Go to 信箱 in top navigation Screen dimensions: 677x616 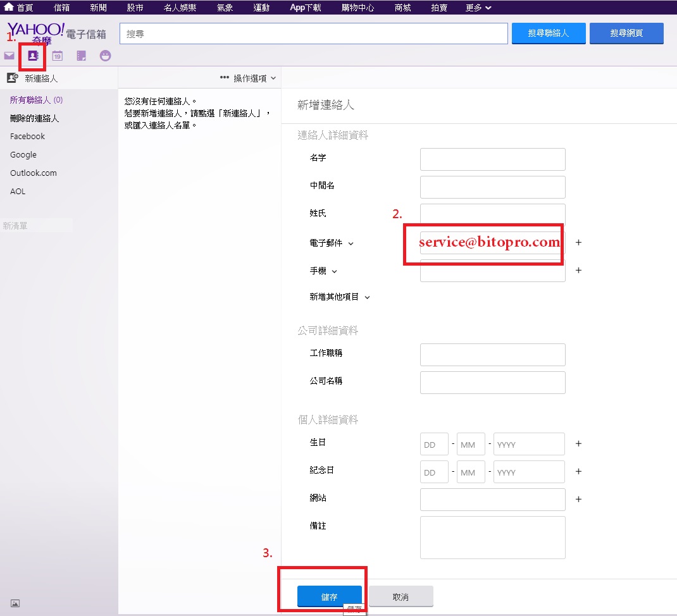click(x=62, y=8)
